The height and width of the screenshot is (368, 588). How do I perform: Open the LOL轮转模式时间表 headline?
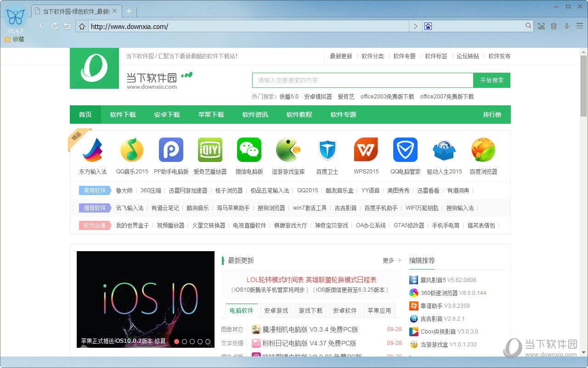[x=311, y=280]
